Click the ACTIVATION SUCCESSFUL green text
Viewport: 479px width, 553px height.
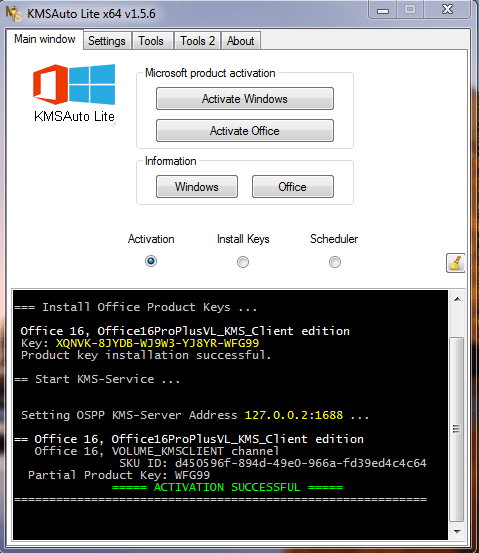tap(227, 487)
